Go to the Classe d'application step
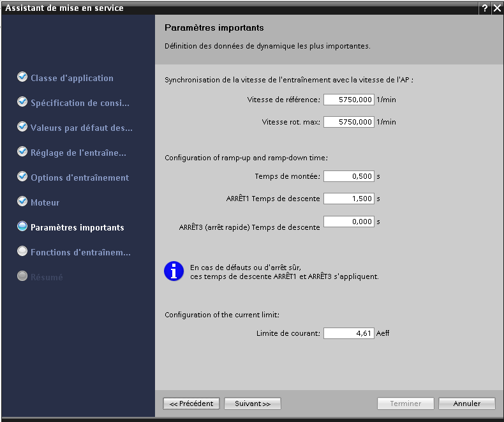This screenshot has width=504, height=422. click(71, 78)
